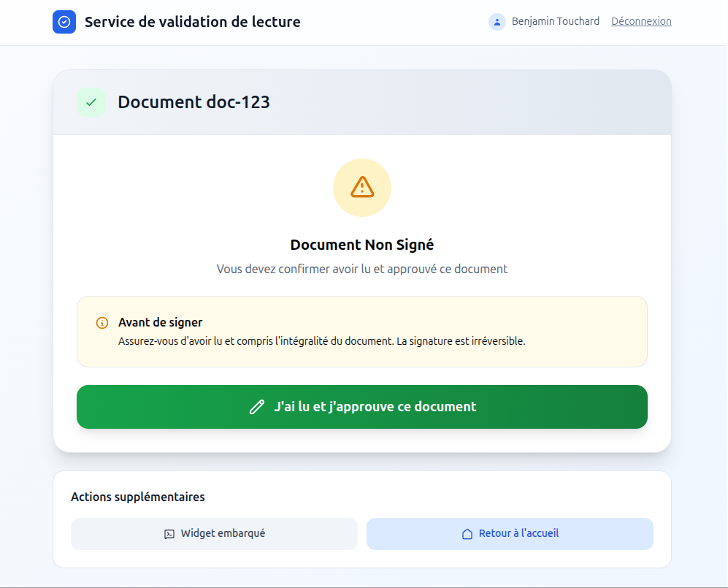Click the Benjamin Touchard user name
The image size is (728, 588).
coord(556,21)
